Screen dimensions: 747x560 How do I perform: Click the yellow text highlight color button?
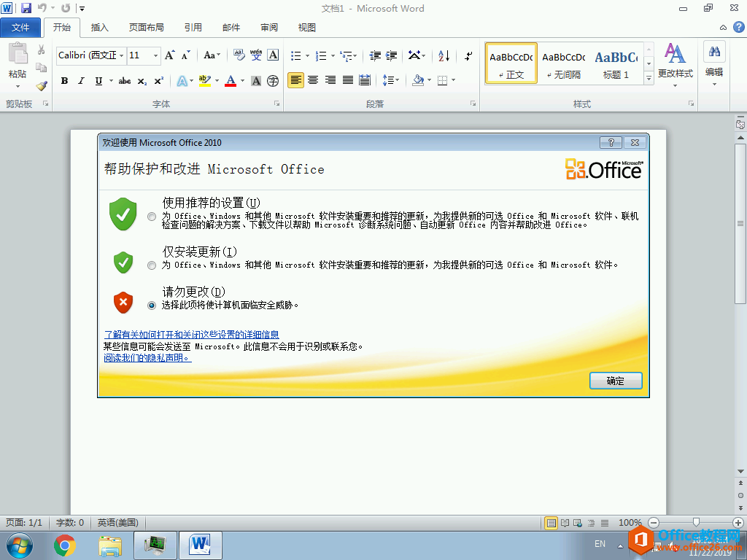click(x=205, y=81)
